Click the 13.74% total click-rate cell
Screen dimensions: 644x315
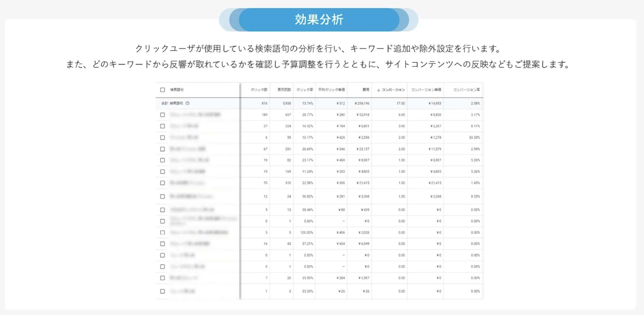click(x=307, y=103)
